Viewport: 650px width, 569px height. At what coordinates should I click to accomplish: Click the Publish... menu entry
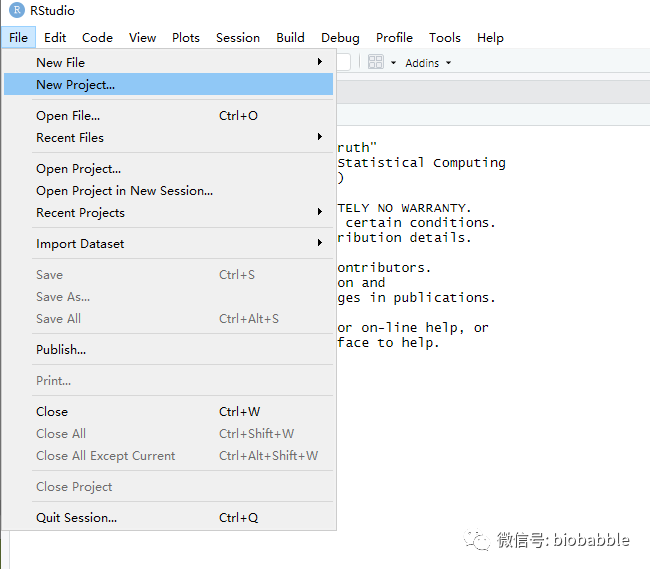pyautogui.click(x=168, y=350)
